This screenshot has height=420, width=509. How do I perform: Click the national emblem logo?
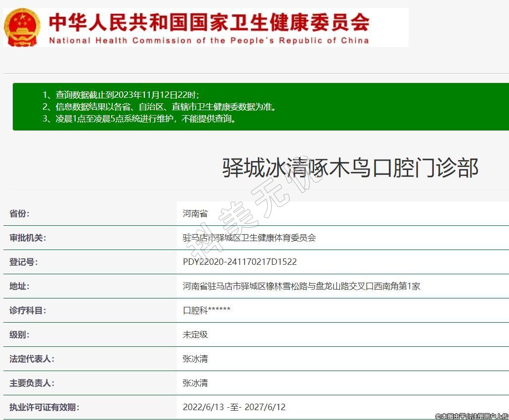22,27
